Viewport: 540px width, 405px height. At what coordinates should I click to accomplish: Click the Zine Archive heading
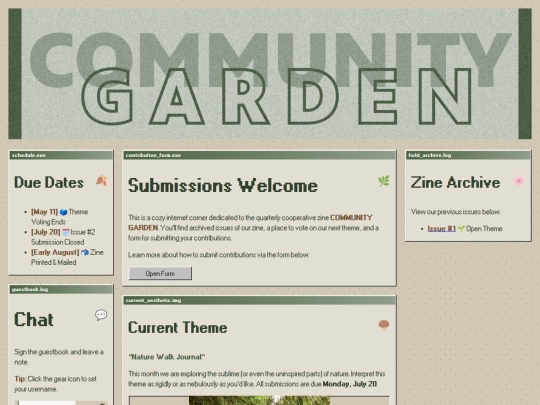(x=455, y=182)
